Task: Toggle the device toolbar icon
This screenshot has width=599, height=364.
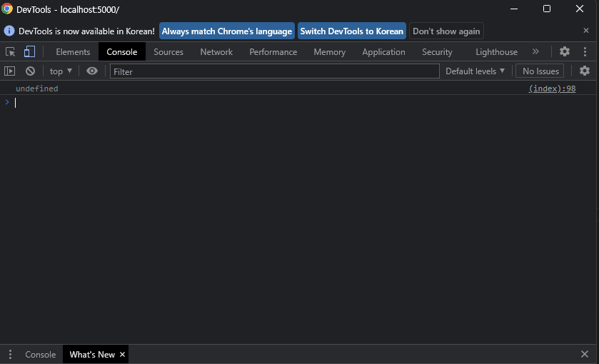Action: (x=29, y=51)
